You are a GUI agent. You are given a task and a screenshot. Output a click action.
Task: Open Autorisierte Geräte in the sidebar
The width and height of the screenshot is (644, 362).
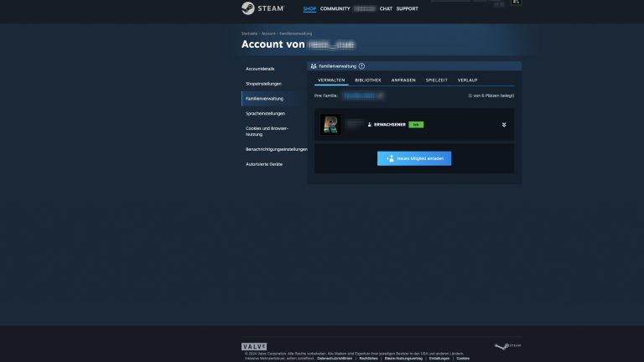point(263,164)
